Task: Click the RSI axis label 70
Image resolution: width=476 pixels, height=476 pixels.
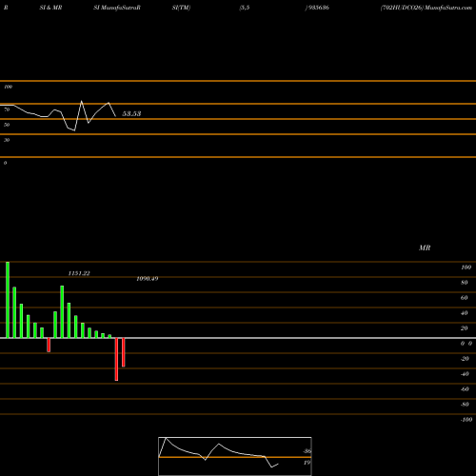Action: [7, 109]
